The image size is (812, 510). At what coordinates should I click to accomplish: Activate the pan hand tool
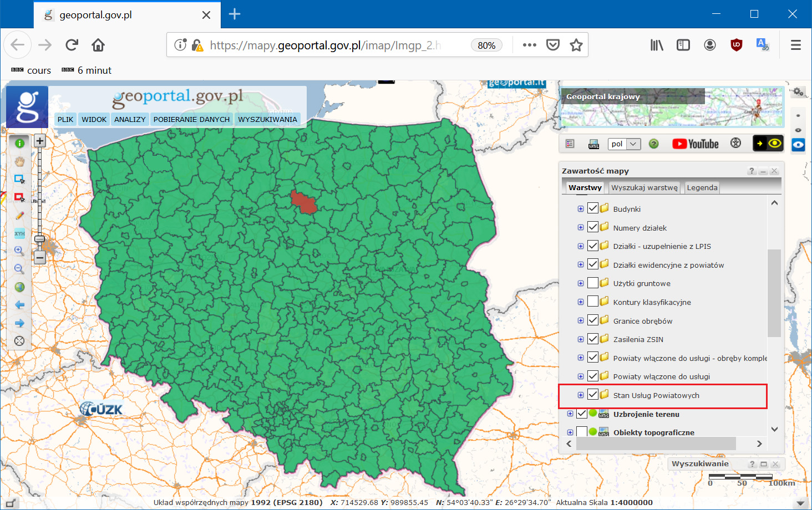(x=19, y=161)
